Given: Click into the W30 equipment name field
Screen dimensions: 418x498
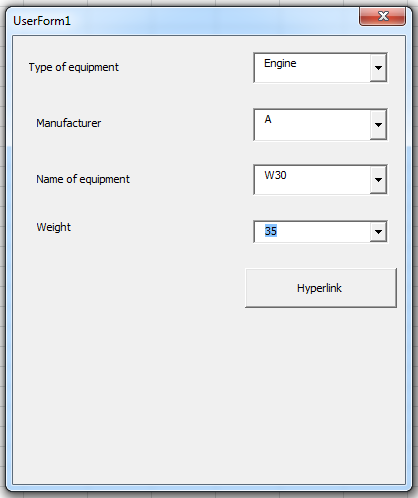Looking at the screenshot, I should 312,180.
